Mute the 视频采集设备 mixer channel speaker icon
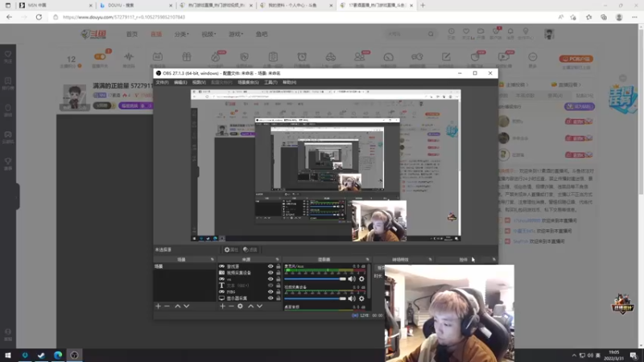 pyautogui.click(x=352, y=298)
